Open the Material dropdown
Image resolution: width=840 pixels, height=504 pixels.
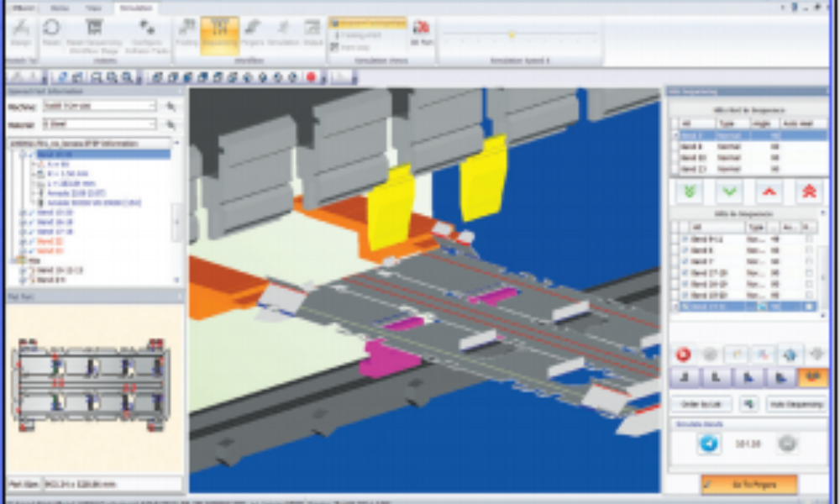pos(152,124)
